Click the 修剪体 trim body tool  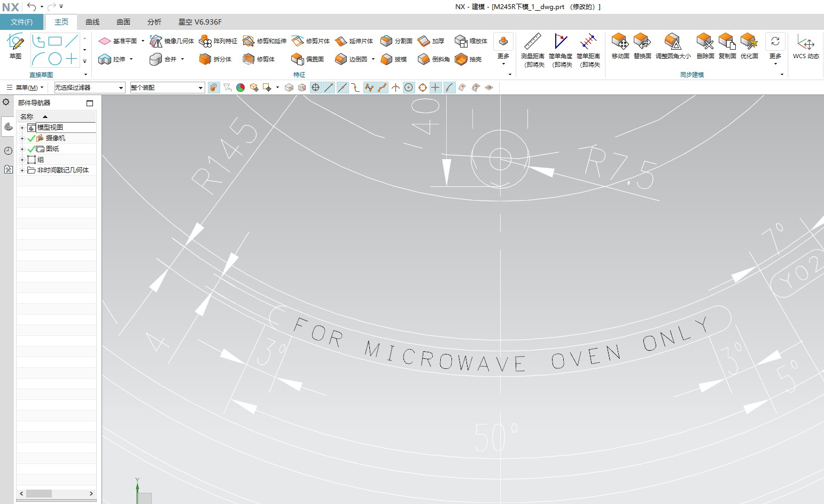(x=259, y=59)
